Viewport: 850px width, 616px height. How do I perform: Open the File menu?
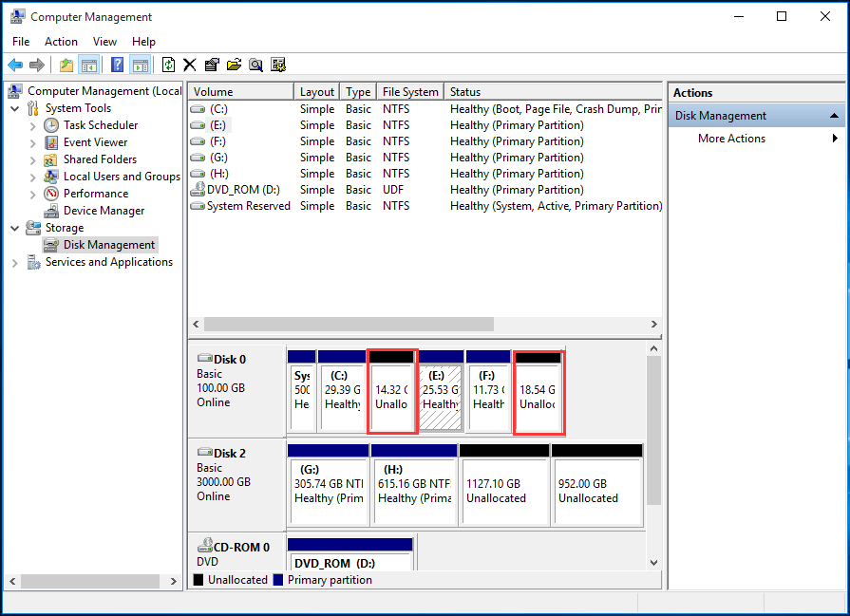pos(21,42)
